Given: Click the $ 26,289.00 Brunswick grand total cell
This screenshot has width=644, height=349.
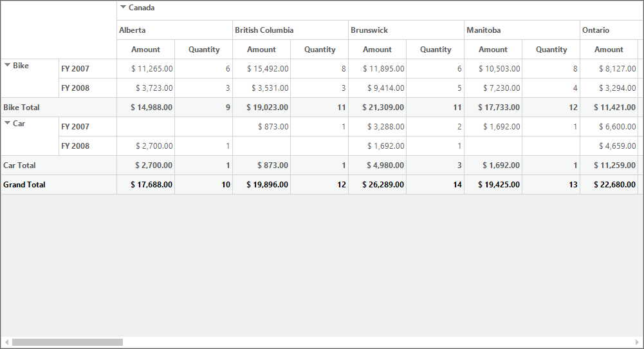Looking at the screenshot, I should coord(378,185).
